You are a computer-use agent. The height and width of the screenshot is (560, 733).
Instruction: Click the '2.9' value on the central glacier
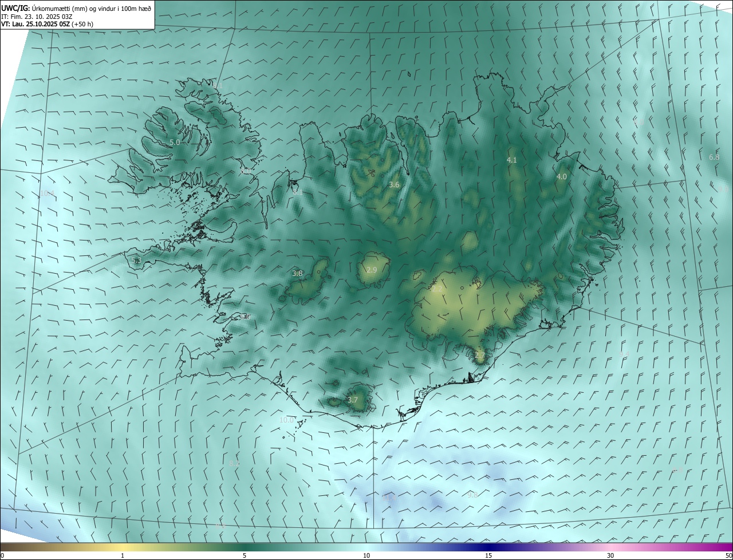click(372, 270)
